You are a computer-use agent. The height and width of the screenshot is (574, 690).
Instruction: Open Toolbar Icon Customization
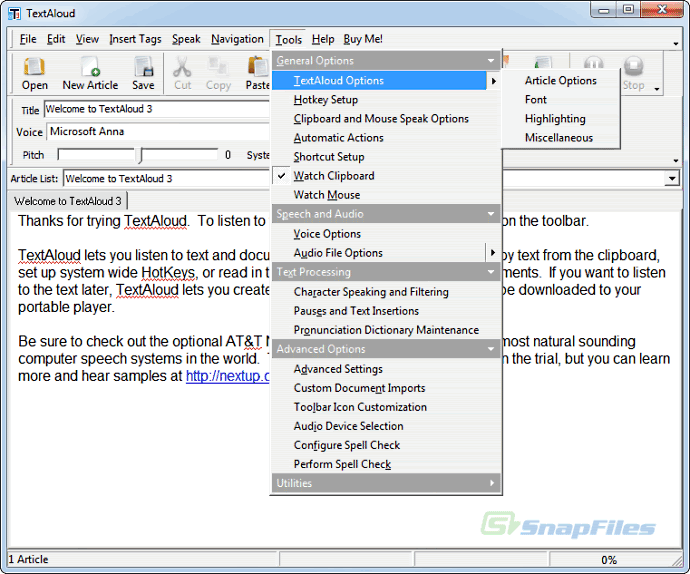pos(386,407)
